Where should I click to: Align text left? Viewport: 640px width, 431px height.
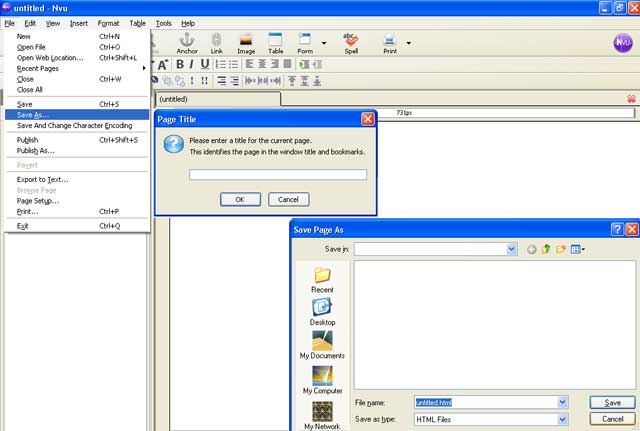249,64
